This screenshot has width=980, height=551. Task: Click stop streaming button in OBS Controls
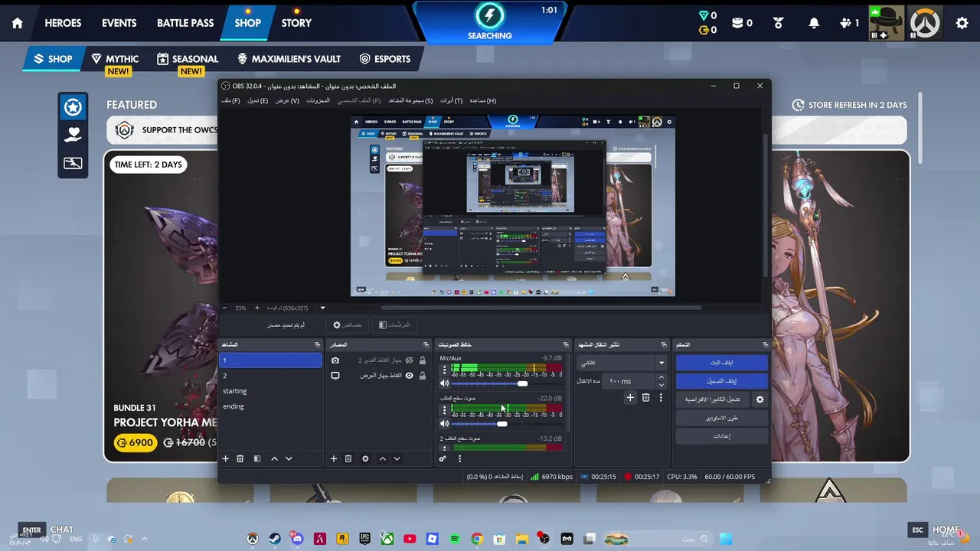pos(721,363)
